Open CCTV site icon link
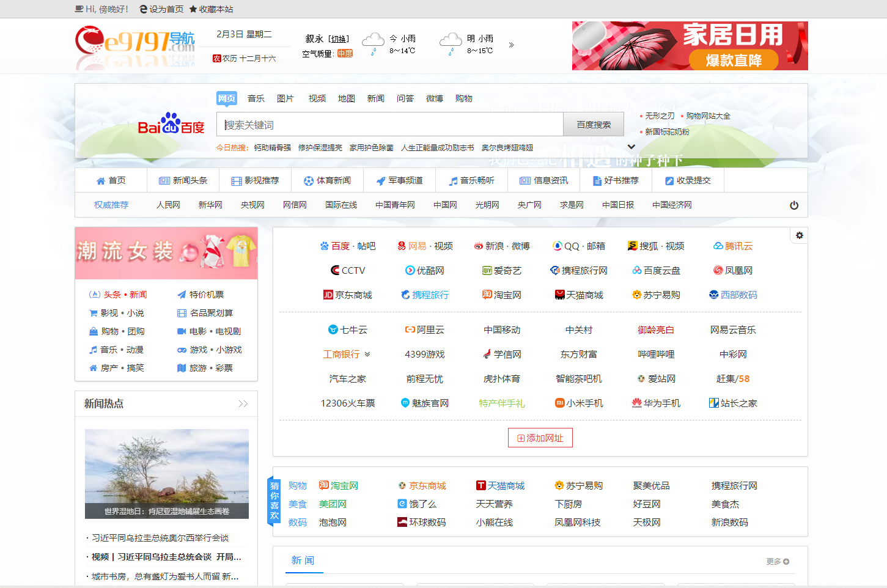 coord(347,271)
